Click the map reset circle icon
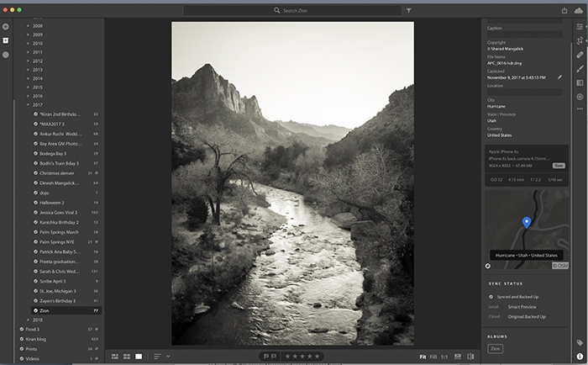The height and width of the screenshot is (365, 588). pos(488,266)
